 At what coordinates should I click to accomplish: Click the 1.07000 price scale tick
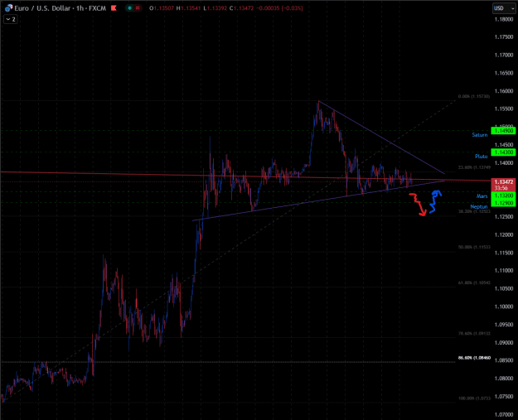click(x=503, y=414)
